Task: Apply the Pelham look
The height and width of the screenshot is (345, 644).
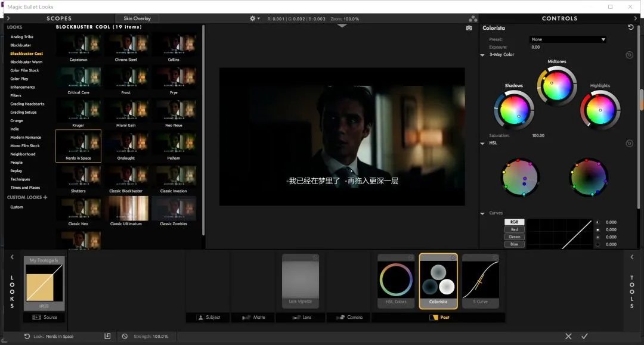Action: coord(174,145)
